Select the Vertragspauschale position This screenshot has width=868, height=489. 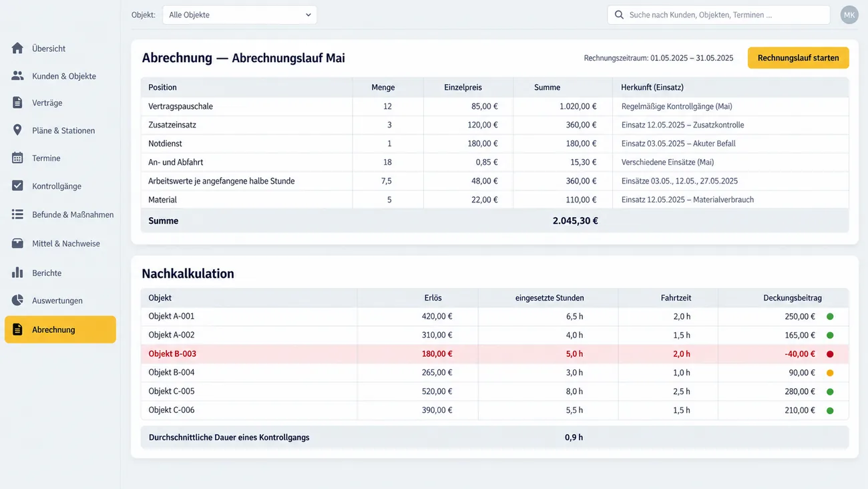(x=494, y=106)
